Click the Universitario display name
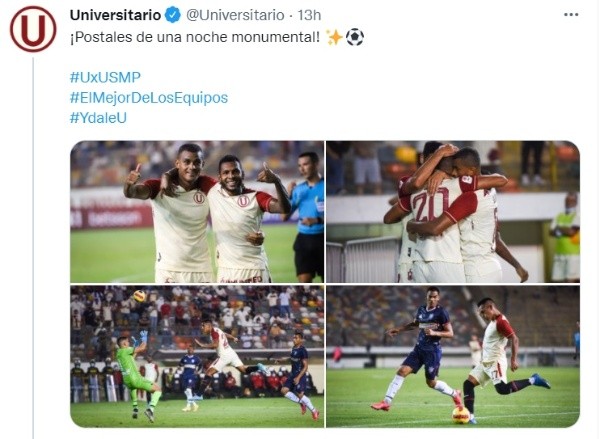This screenshot has height=439, width=600. (x=116, y=15)
